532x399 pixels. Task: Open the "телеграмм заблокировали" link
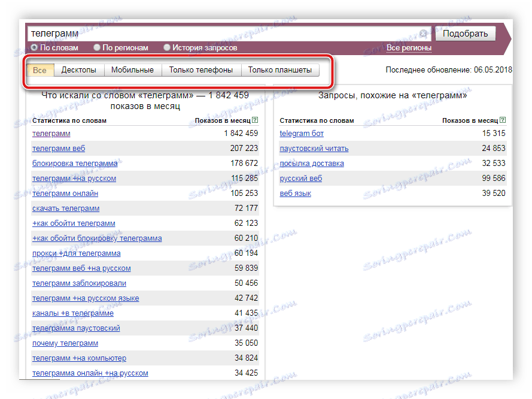click(79, 283)
